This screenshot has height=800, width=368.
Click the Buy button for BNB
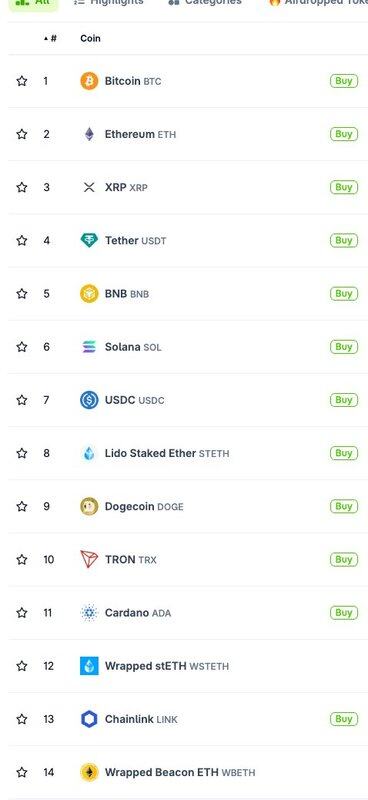coord(344,294)
